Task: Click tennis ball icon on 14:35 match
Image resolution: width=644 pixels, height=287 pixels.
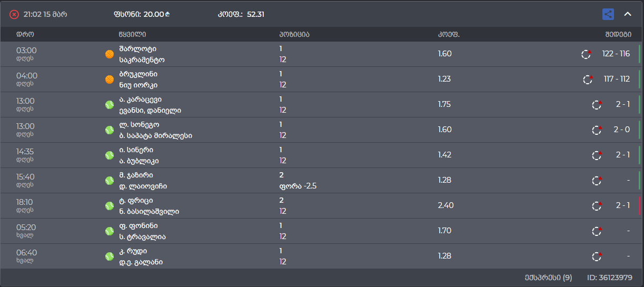Action: 110,155
